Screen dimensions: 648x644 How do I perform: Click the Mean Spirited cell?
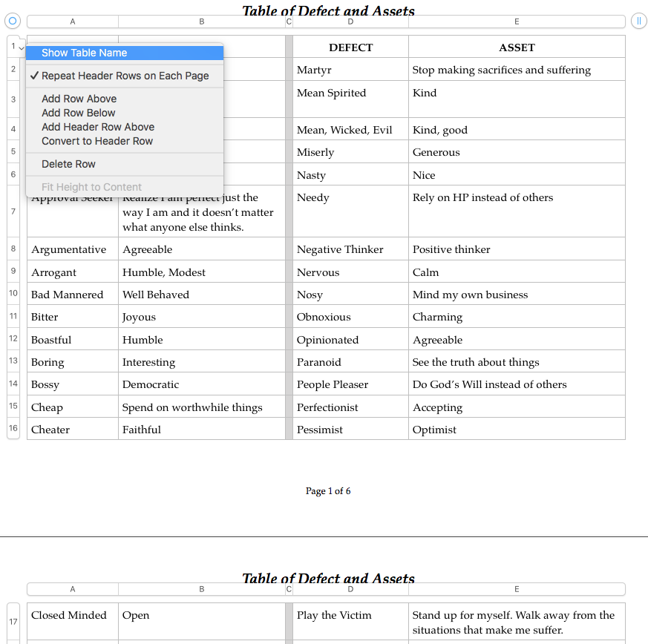coord(350,99)
